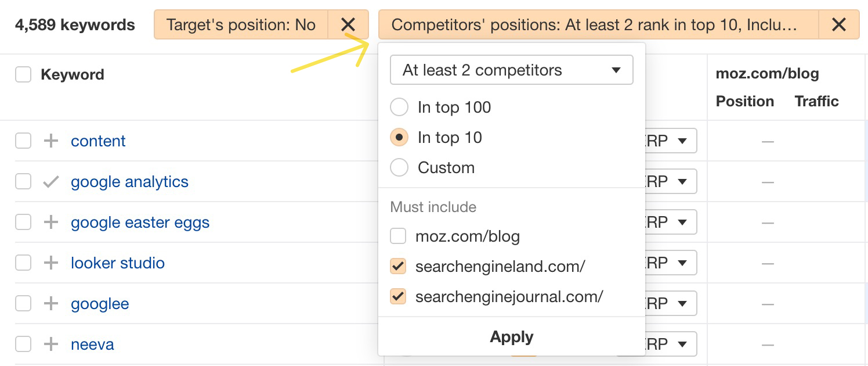This screenshot has height=366, width=868.
Task: Check moz.com/blog under Must include
Action: coord(398,236)
